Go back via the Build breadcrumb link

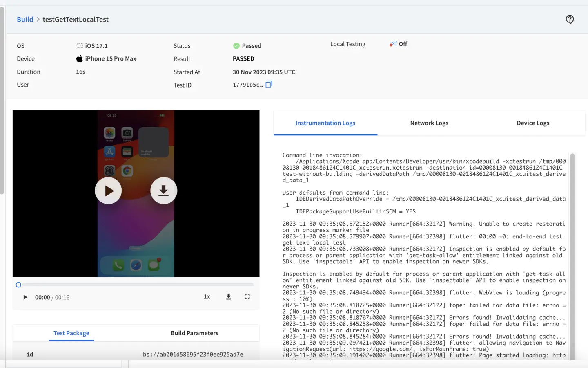pos(25,20)
